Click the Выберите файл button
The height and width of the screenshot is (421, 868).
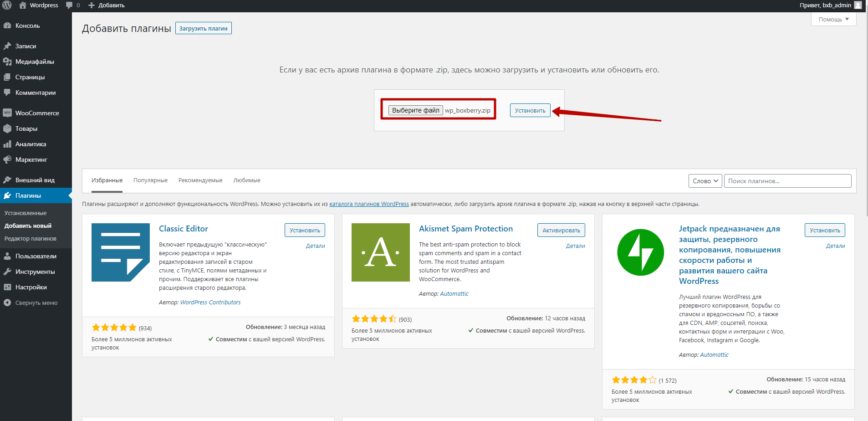[x=416, y=110]
